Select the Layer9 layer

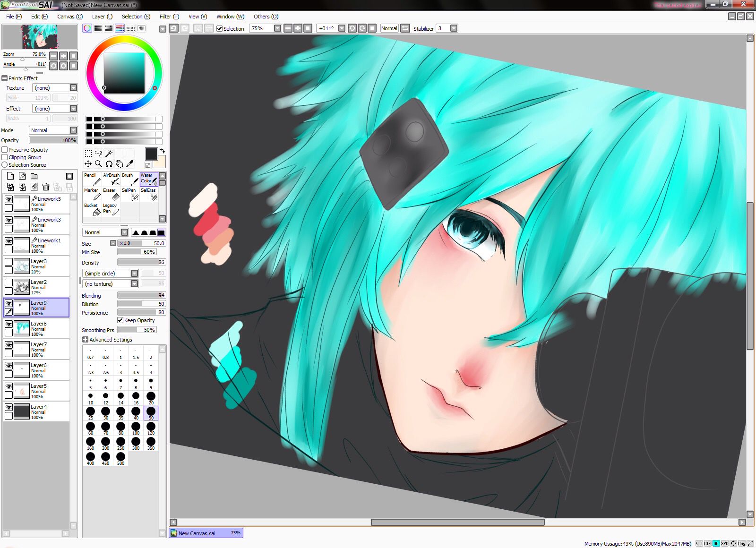tap(36, 308)
